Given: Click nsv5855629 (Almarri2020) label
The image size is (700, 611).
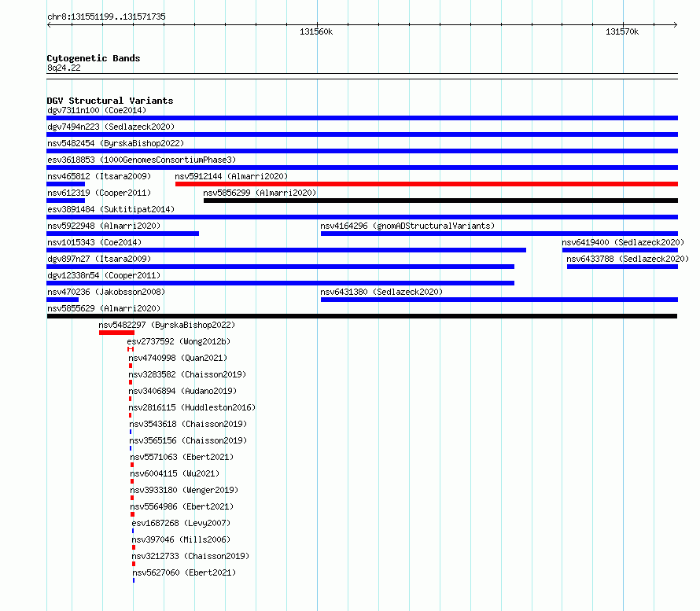Looking at the screenshot, I should click(104, 308).
